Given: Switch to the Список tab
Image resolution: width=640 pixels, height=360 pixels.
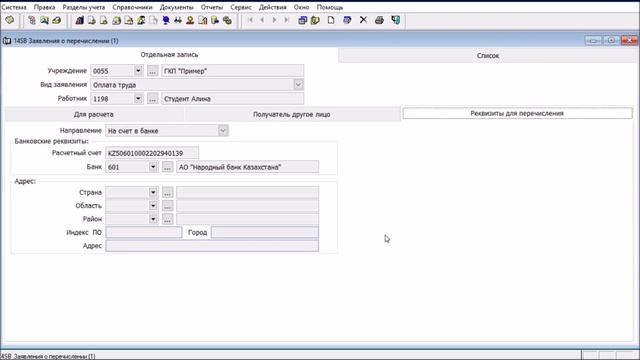Looking at the screenshot, I should tap(488, 56).
